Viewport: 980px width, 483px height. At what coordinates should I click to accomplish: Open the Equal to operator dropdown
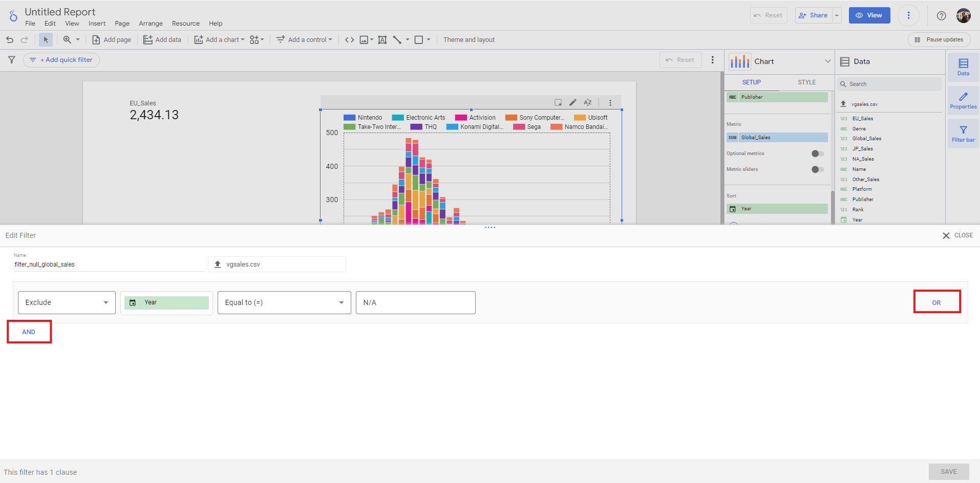click(284, 302)
